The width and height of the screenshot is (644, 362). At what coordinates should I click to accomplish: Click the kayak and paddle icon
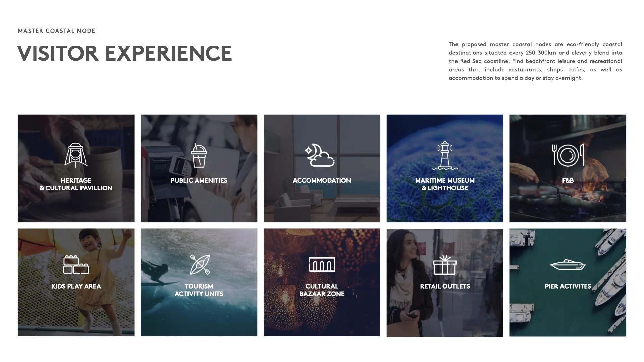(200, 264)
